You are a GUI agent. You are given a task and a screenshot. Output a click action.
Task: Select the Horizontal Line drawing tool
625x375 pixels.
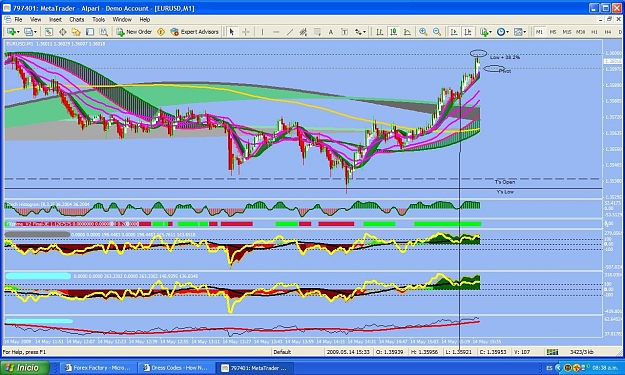pos(276,32)
